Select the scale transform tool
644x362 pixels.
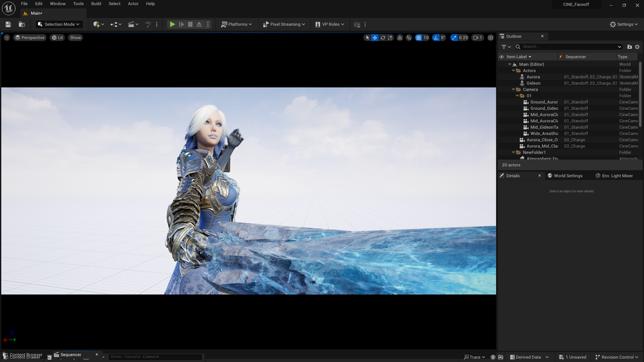coord(390,38)
